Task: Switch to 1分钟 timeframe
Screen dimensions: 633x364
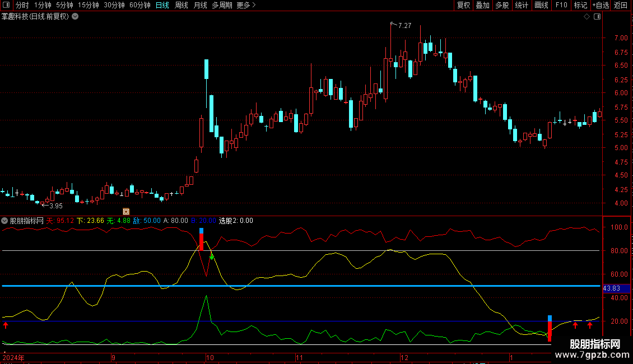Action: click(x=43, y=5)
